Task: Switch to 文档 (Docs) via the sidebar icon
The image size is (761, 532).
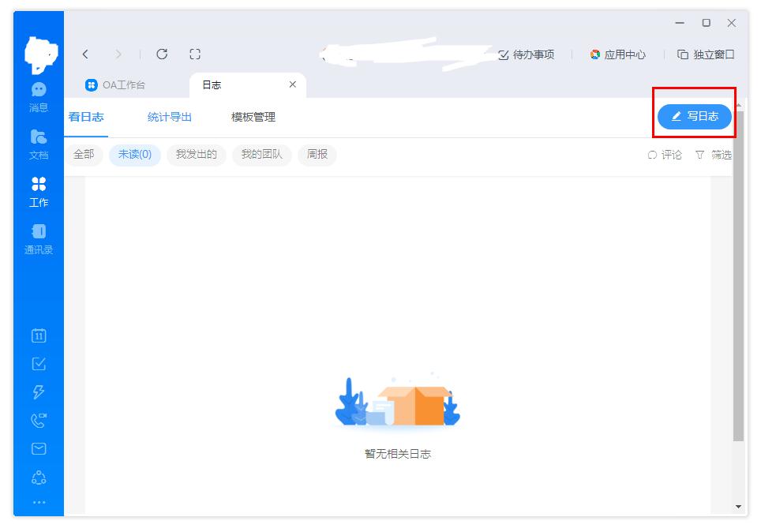Action: 38,140
